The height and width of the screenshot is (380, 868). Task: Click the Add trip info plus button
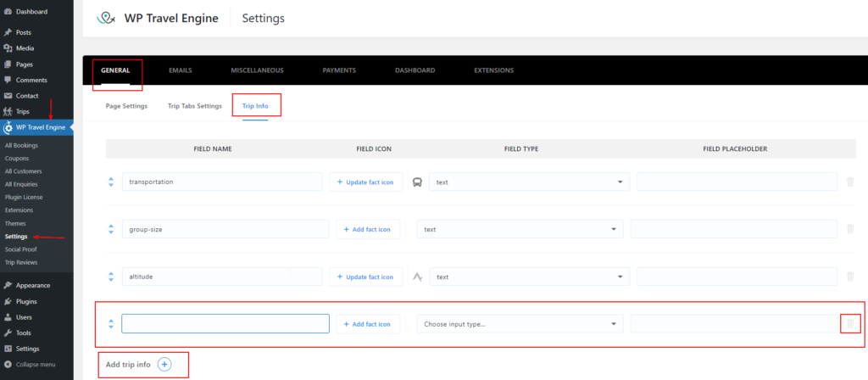click(165, 365)
